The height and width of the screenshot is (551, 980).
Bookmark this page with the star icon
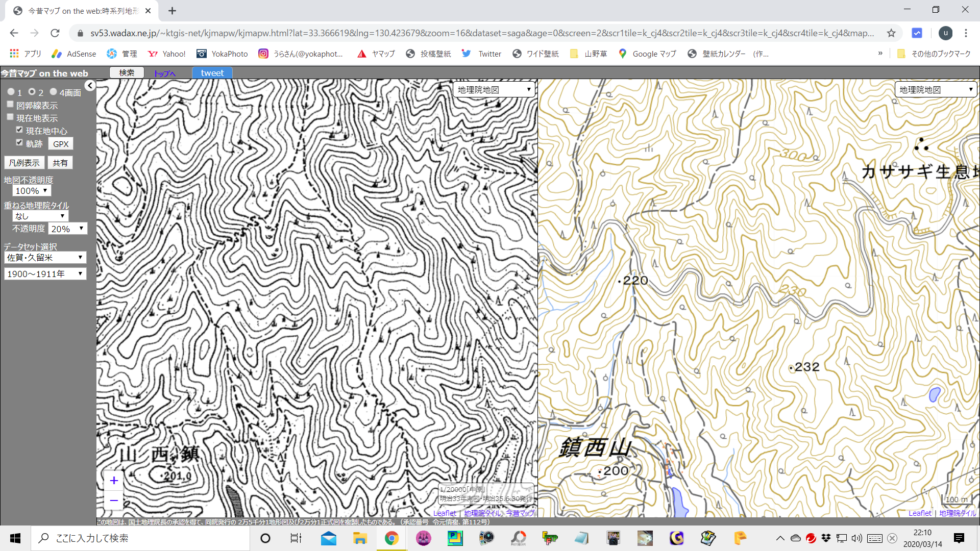[891, 33]
